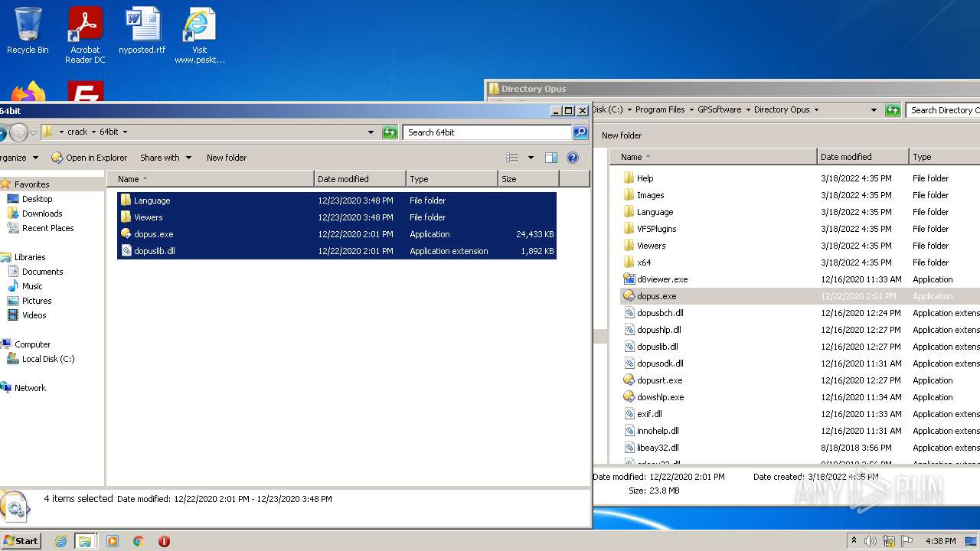Show hidden tray icons arrow

coord(854,541)
